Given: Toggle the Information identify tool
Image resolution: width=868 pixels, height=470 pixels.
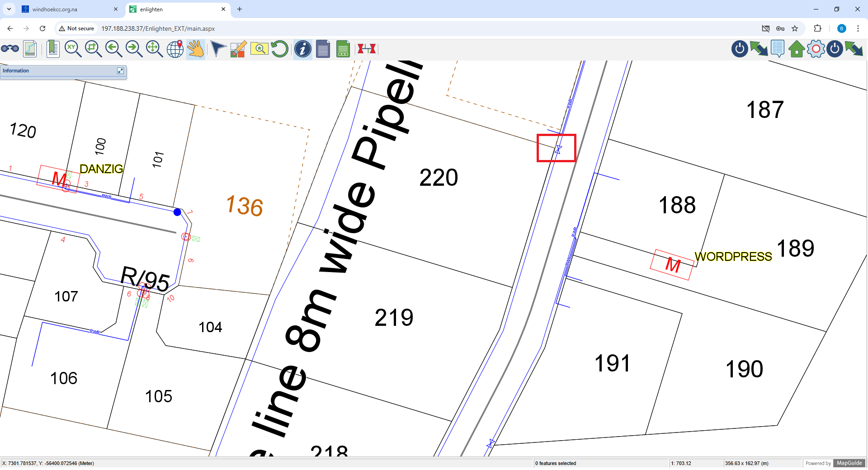Looking at the screenshot, I should click(302, 49).
